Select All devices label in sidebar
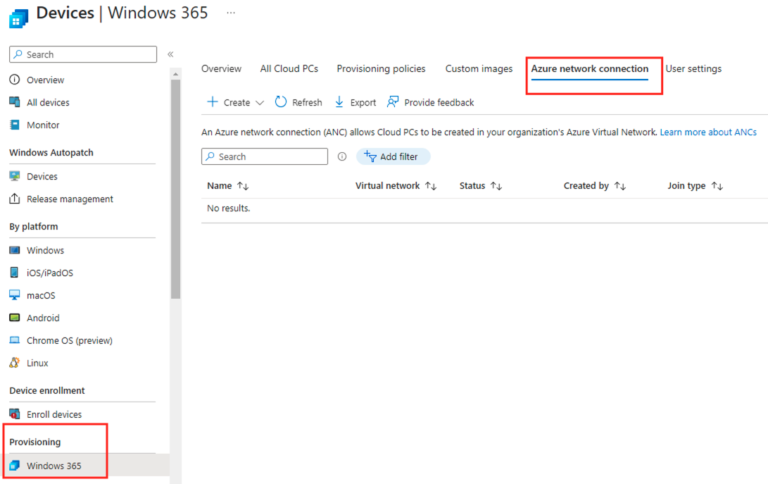 tap(48, 102)
